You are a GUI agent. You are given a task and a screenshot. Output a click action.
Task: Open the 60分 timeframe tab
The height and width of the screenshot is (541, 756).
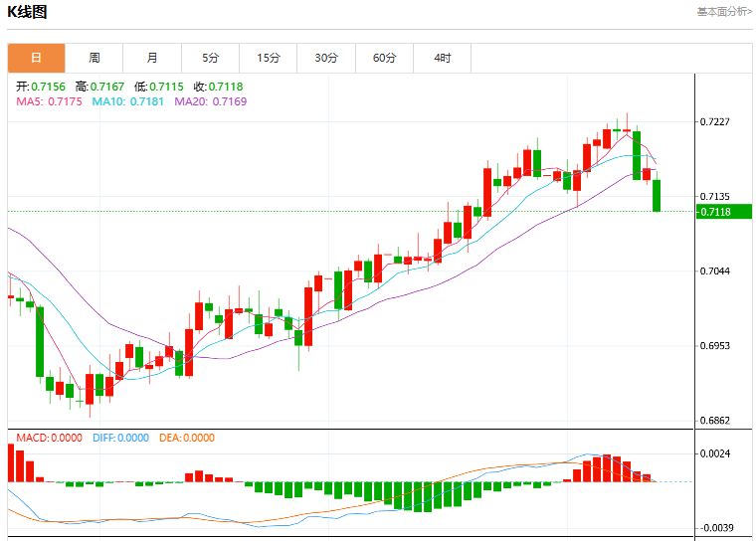(384, 59)
